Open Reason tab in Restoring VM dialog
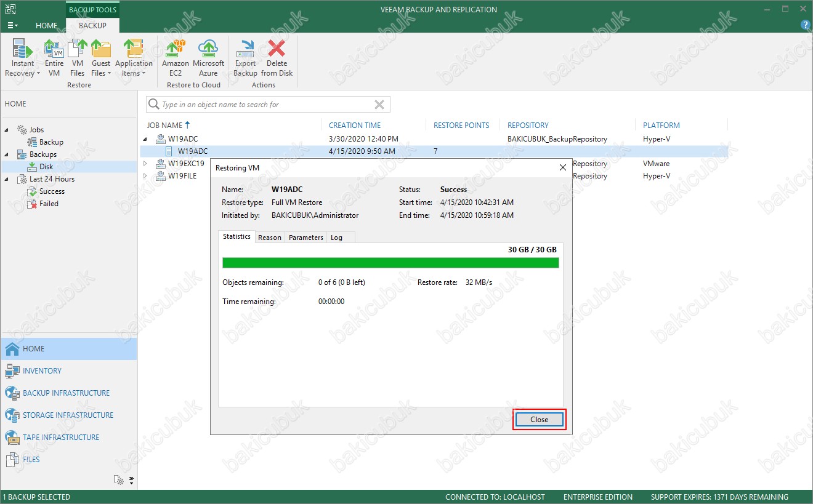 pos(270,238)
